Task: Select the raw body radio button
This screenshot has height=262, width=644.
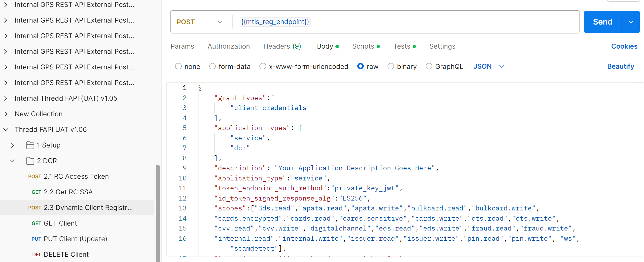Action: point(360,66)
